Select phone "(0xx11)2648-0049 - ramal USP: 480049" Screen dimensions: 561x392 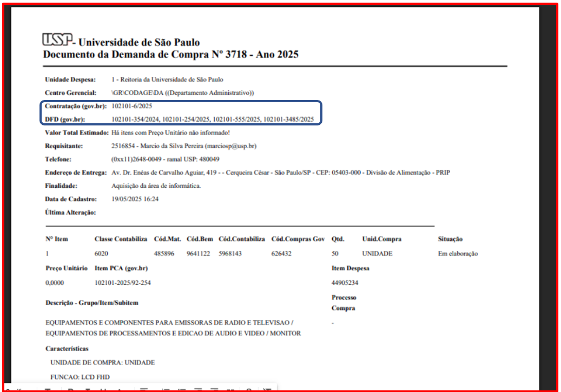coord(166,159)
